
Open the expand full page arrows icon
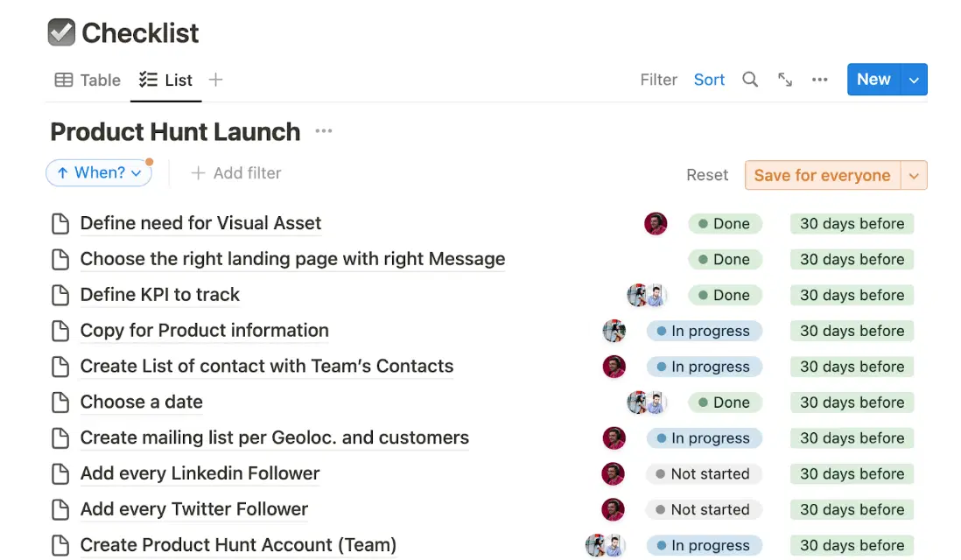coord(785,80)
